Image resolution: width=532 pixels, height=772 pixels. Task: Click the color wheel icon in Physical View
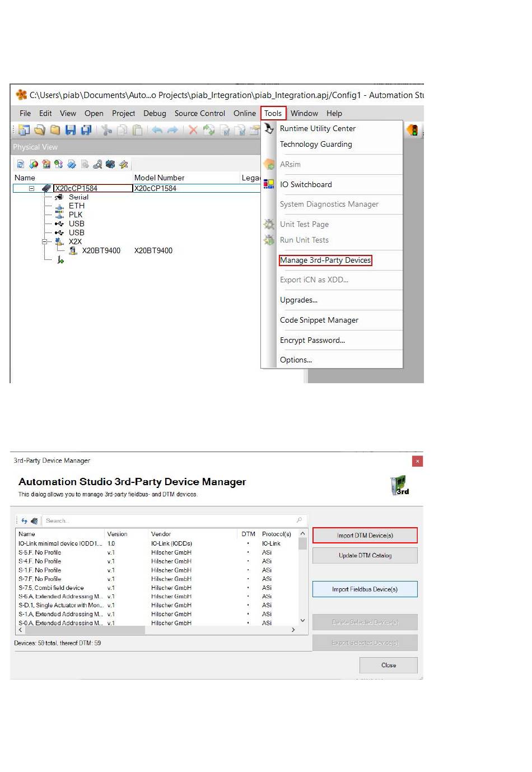click(x=34, y=164)
